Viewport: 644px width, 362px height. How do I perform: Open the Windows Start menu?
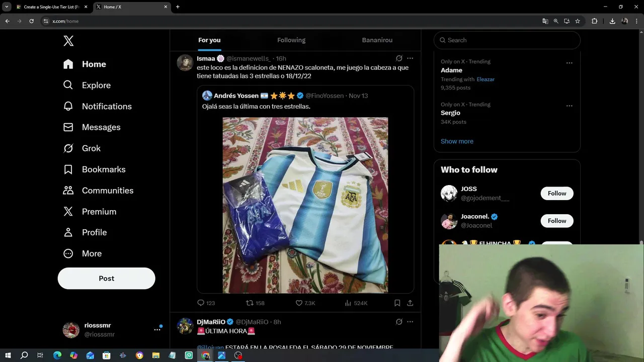coord(8,355)
